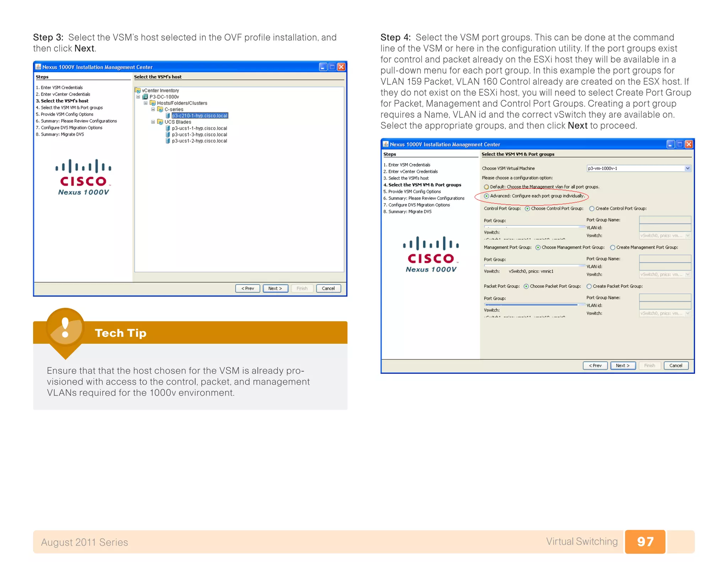Image resolution: width=728 pixels, height=562 pixels.
Task: Click Cancel button in Port groups window
Action: [676, 366]
